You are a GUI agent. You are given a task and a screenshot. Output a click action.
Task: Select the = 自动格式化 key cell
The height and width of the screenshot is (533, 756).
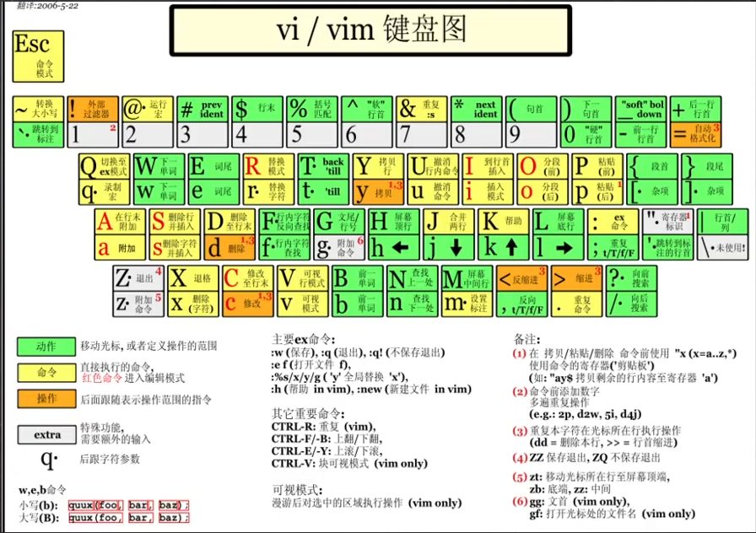696,135
